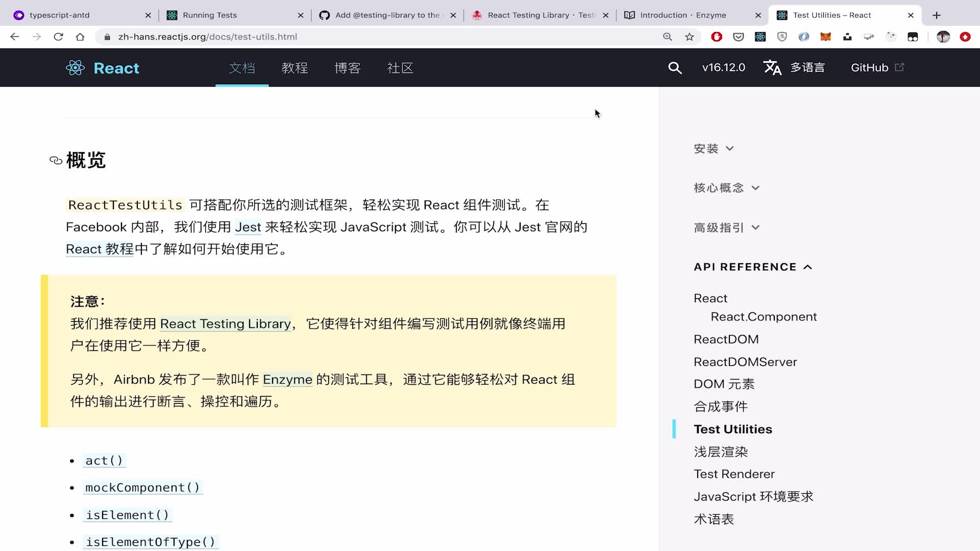This screenshot has height=551, width=980.
Task: Click the v16.12.0 version label
Action: (x=723, y=67)
